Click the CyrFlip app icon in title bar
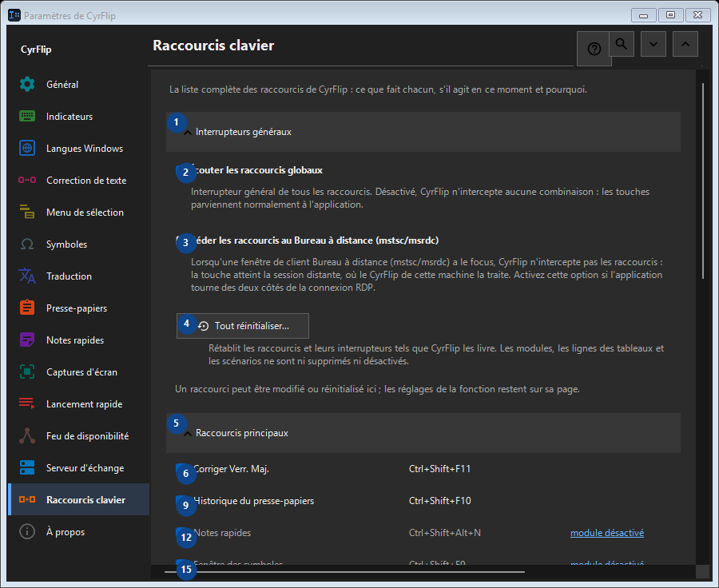The width and height of the screenshot is (719, 588). click(x=14, y=15)
